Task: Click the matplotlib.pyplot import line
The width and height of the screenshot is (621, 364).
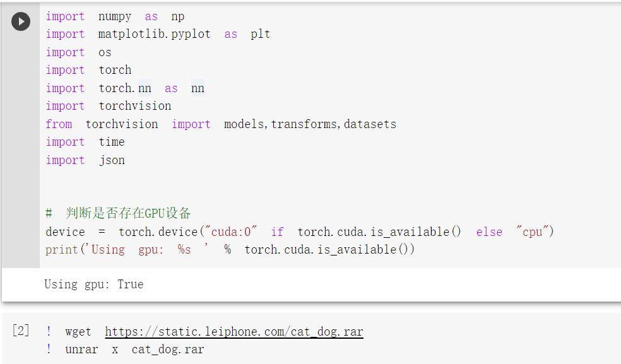Action: pos(158,35)
